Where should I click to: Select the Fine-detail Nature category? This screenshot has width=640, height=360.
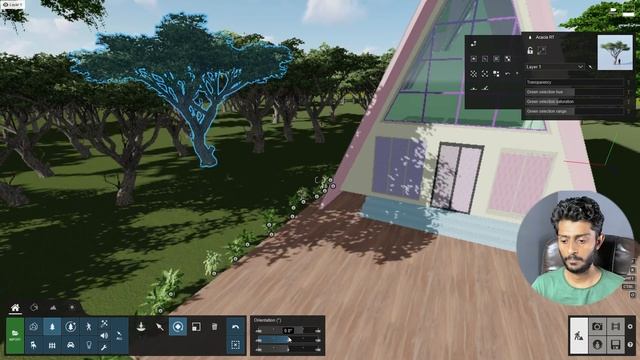click(x=71, y=327)
